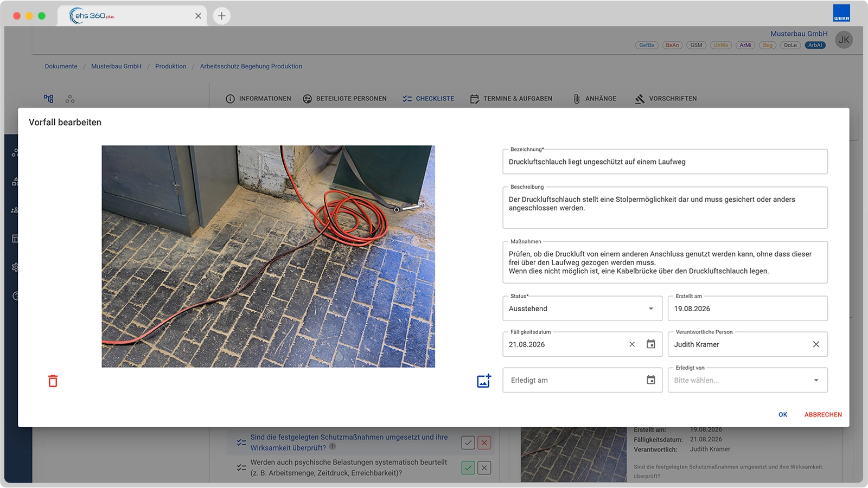Open calendar picker for Erledigt am
868x488 pixels.
click(651, 380)
